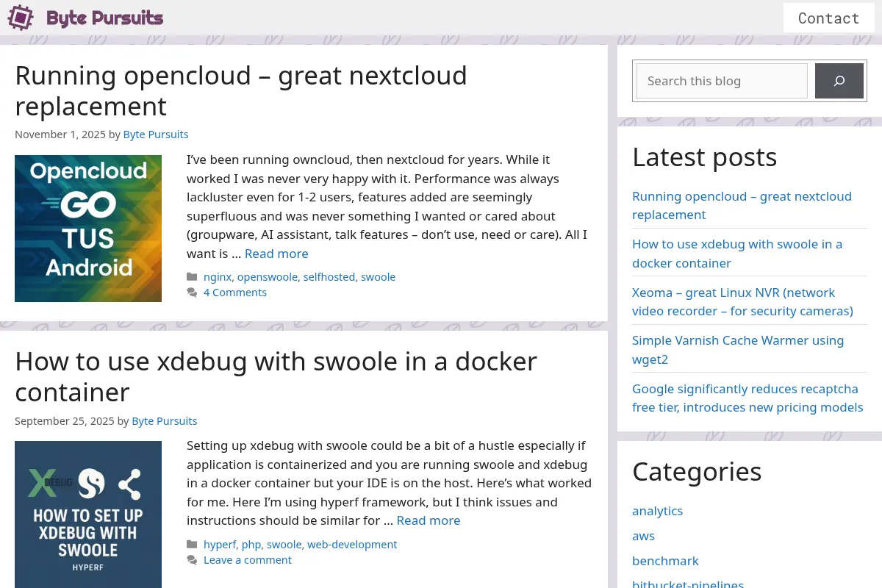Open the xdebug with swoole post thumbnail
882x588 pixels.
click(88, 514)
